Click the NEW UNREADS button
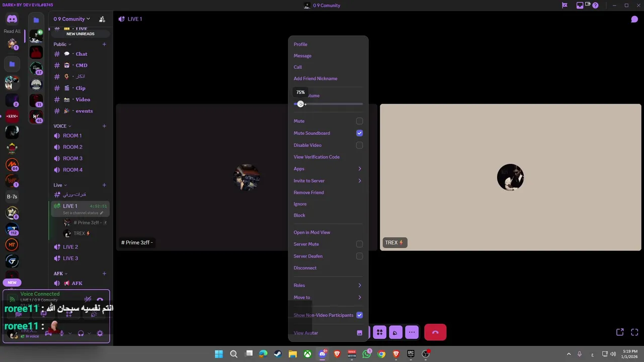The height and width of the screenshot is (362, 644). pyautogui.click(x=80, y=34)
